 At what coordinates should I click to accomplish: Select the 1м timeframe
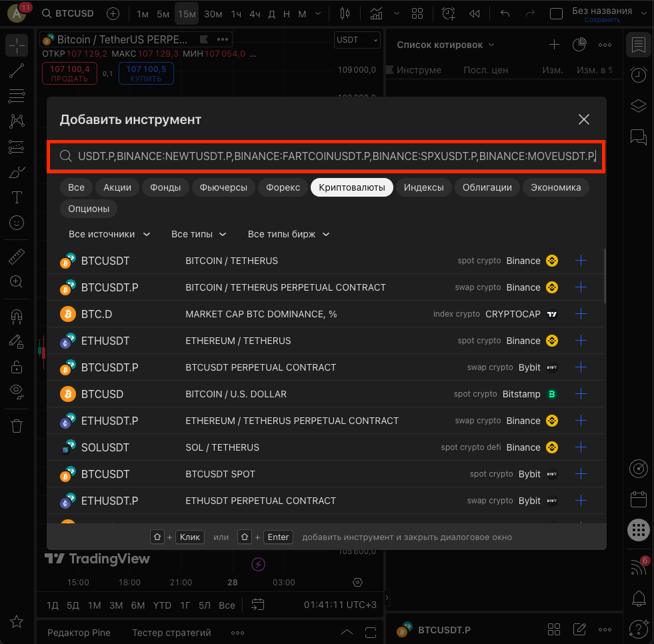(143, 14)
